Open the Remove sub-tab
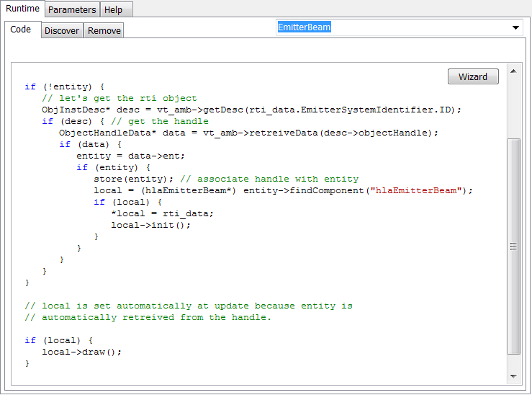Screen dimensions: 532x395 click(104, 30)
